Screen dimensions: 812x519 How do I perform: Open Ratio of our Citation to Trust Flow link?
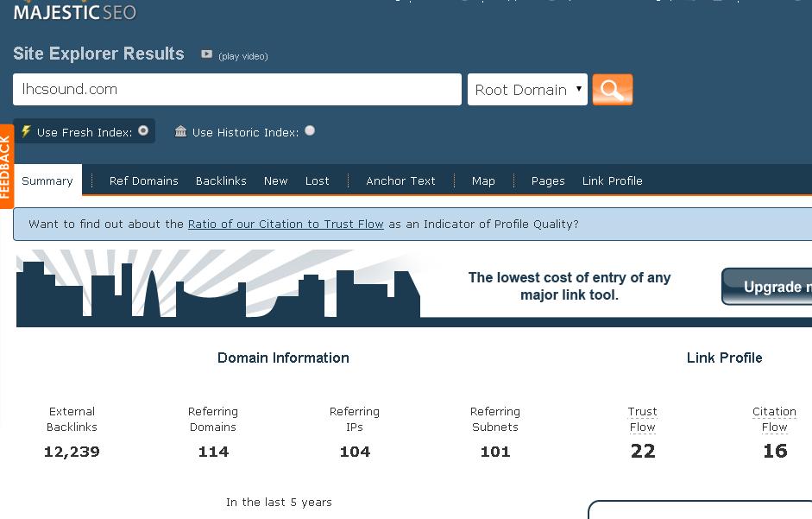[x=286, y=224]
